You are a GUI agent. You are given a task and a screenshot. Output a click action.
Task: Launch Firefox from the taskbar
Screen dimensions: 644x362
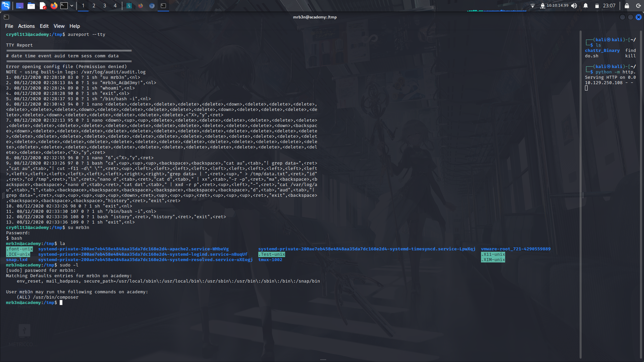[54, 6]
